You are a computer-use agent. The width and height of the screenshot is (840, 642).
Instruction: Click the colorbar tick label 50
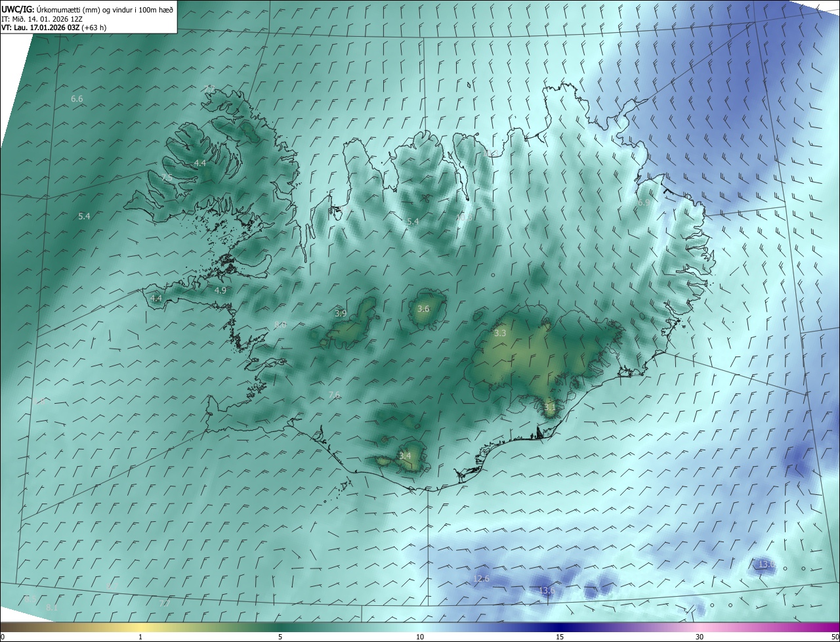[835, 637]
